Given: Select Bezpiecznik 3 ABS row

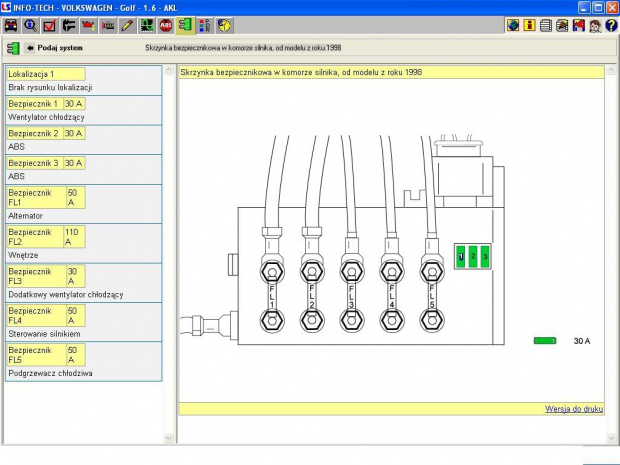Looking at the screenshot, I should point(83,170).
